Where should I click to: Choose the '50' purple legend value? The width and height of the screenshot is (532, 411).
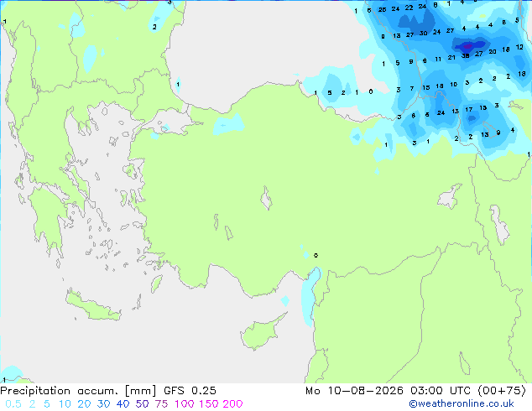coord(142,404)
